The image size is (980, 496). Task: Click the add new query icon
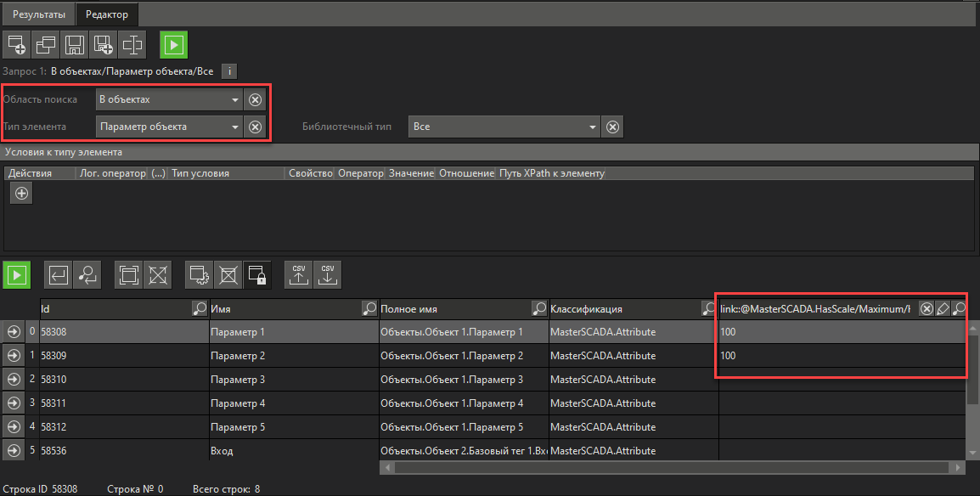click(17, 45)
